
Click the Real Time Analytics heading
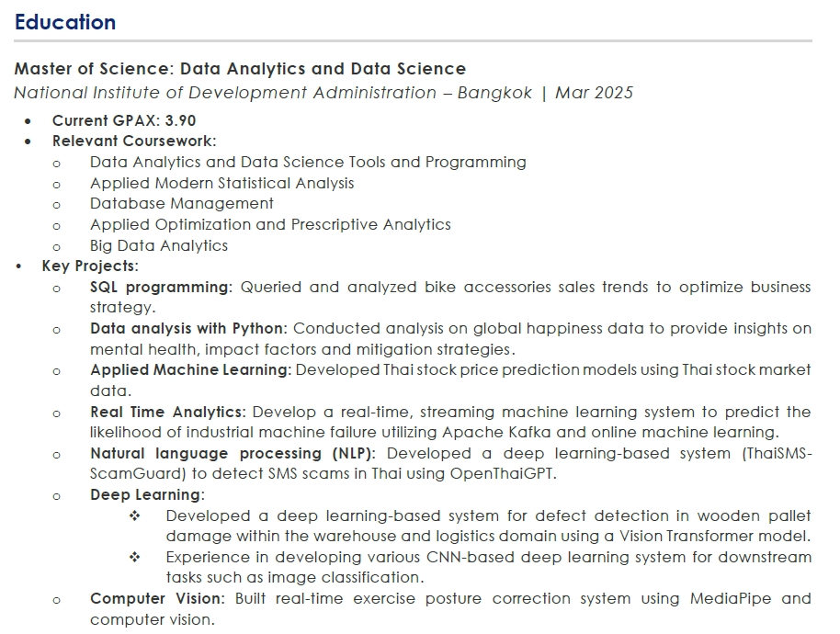[167, 412]
